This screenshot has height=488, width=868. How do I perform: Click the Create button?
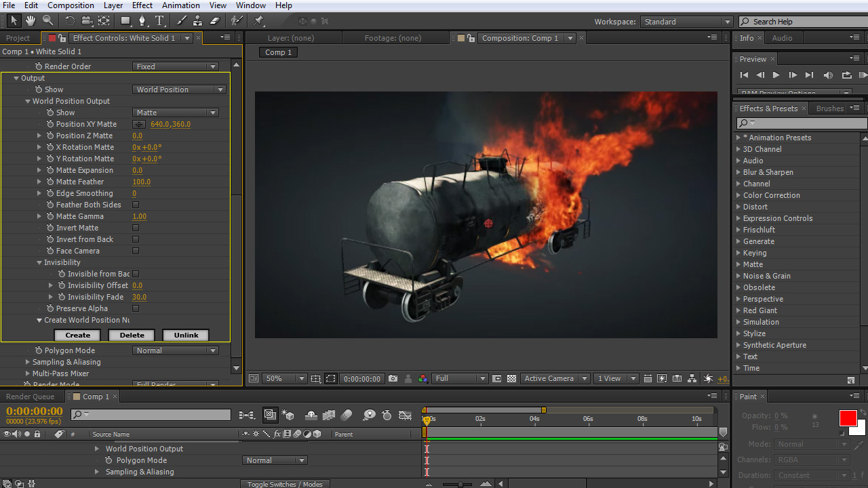click(x=77, y=335)
